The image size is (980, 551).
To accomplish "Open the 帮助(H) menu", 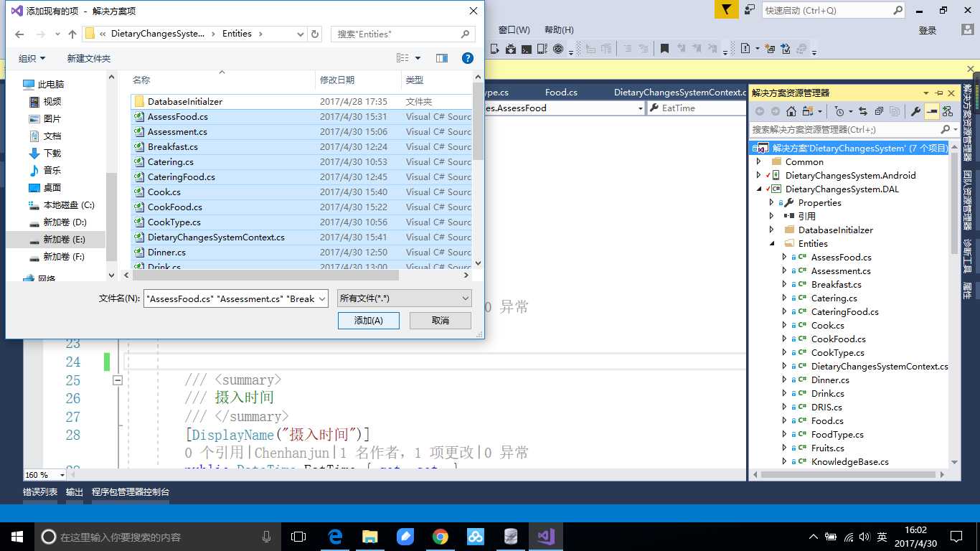I will pos(559,30).
